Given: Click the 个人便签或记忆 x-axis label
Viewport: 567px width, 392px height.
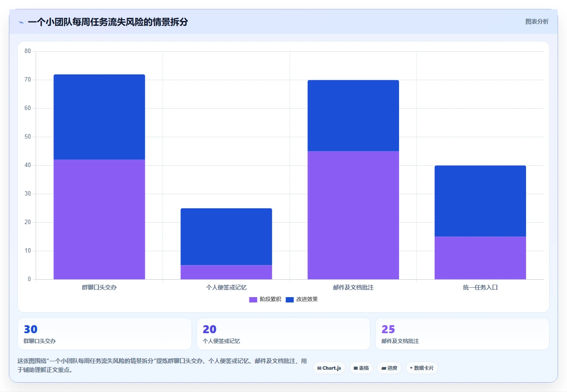Looking at the screenshot, I should [x=226, y=288].
